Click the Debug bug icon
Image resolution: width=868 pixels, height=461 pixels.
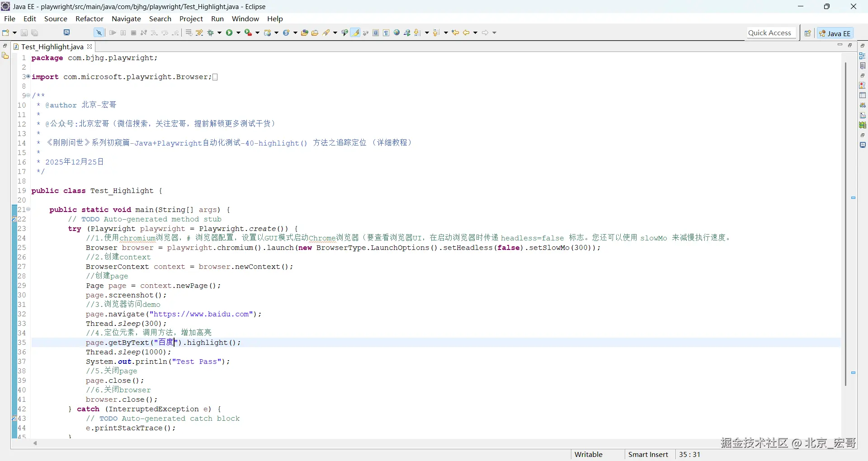coord(210,33)
